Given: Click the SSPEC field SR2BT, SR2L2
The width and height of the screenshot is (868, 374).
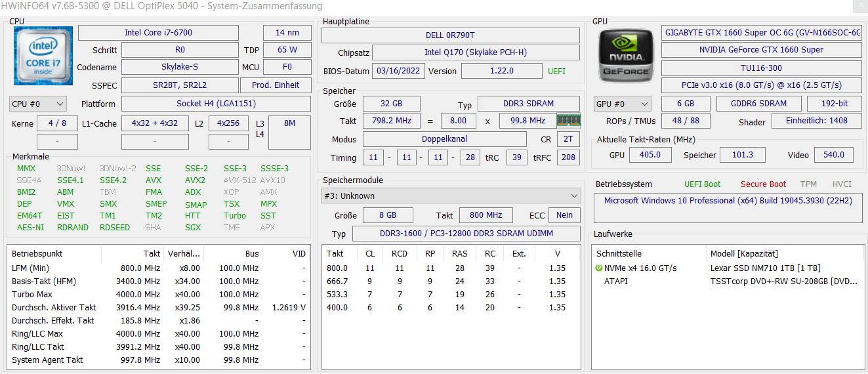Looking at the screenshot, I should tap(180, 85).
